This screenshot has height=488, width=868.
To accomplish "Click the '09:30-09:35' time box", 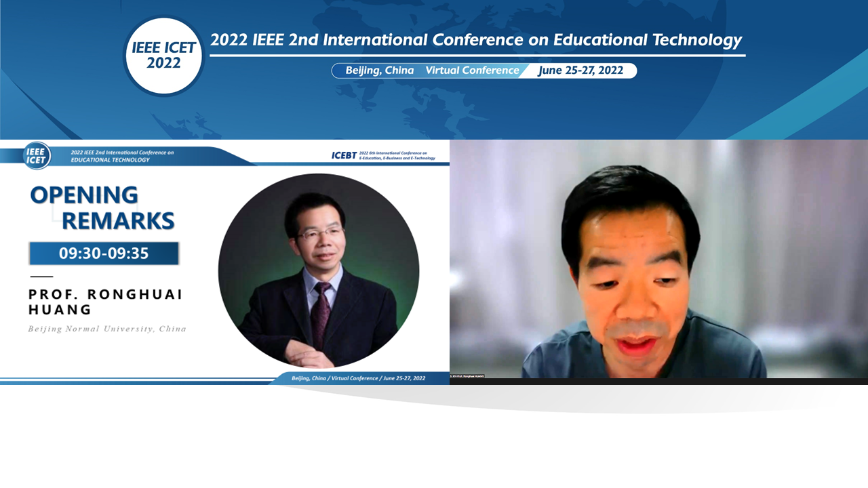I will (104, 253).
